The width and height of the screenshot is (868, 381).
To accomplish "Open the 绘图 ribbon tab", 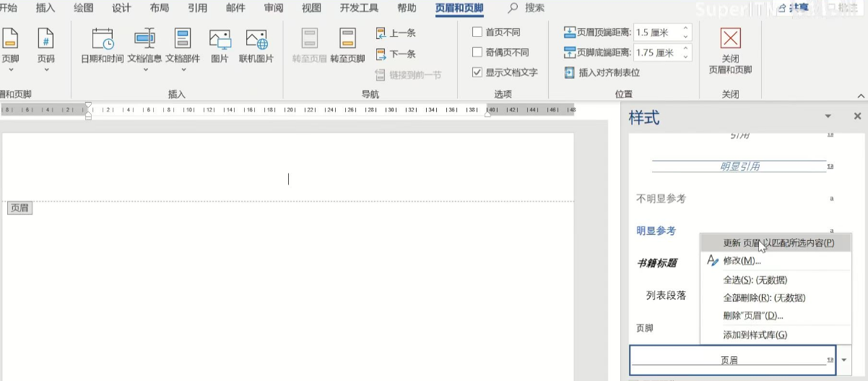I will 83,8.
